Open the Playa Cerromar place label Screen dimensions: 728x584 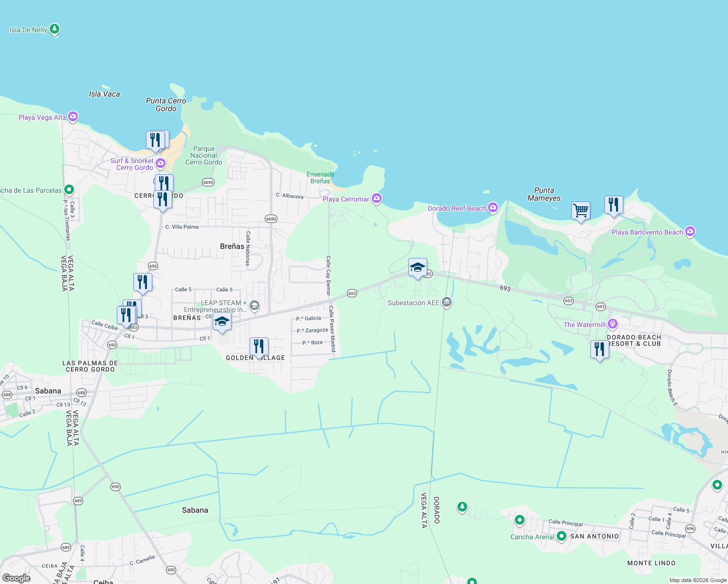(346, 199)
